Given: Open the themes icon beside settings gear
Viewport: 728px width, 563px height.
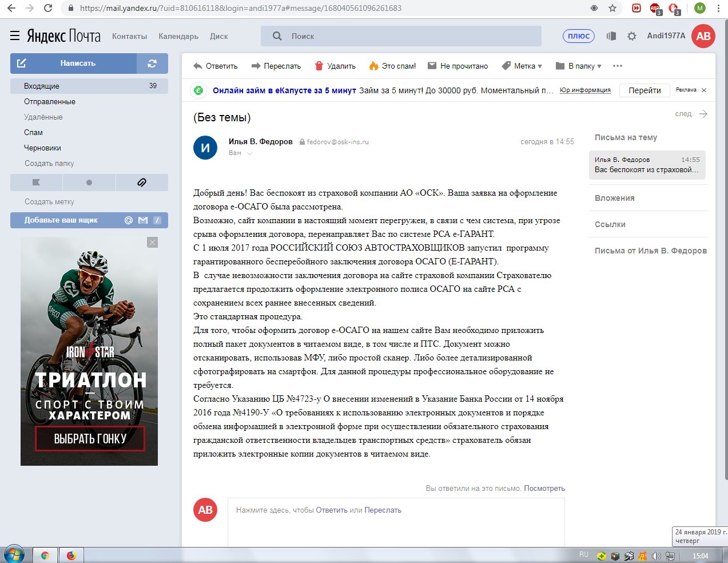Looking at the screenshot, I should coord(611,36).
